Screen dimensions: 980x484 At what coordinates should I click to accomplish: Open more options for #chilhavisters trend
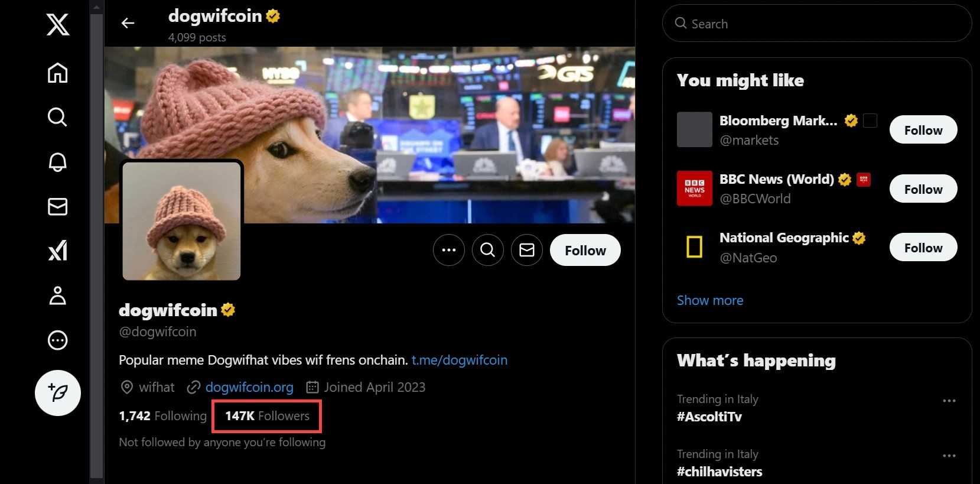[949, 456]
